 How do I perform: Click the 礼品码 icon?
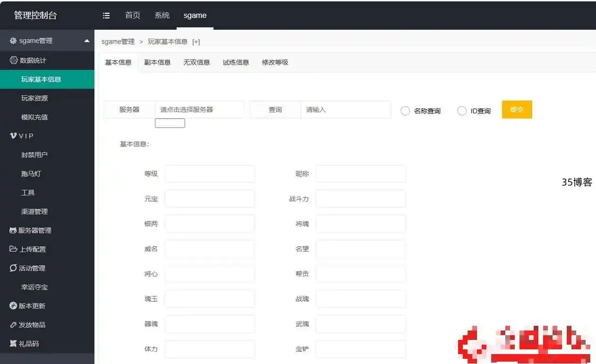point(13,343)
